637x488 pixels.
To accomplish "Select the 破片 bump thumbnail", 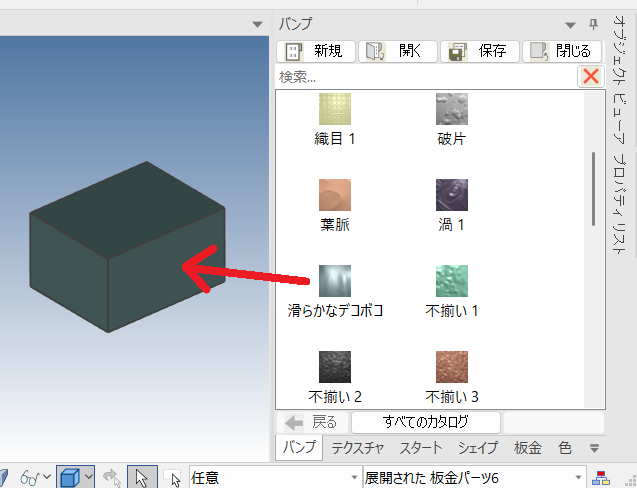I will pos(452,109).
